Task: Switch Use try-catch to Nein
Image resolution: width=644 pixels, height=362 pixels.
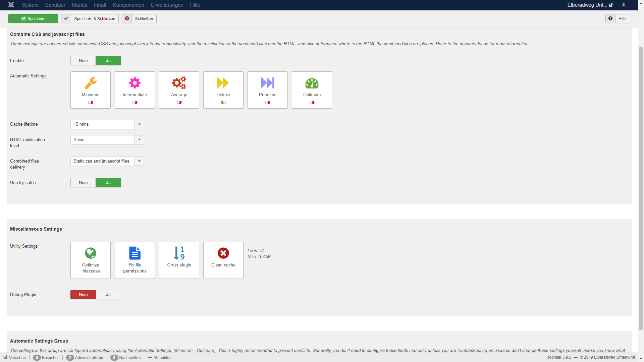Action: pyautogui.click(x=83, y=183)
